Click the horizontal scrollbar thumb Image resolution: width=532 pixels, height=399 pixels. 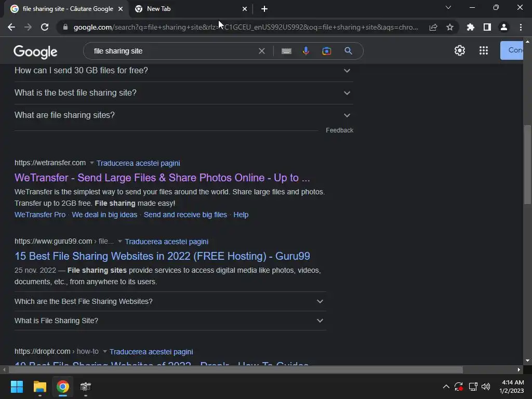pos(235,369)
